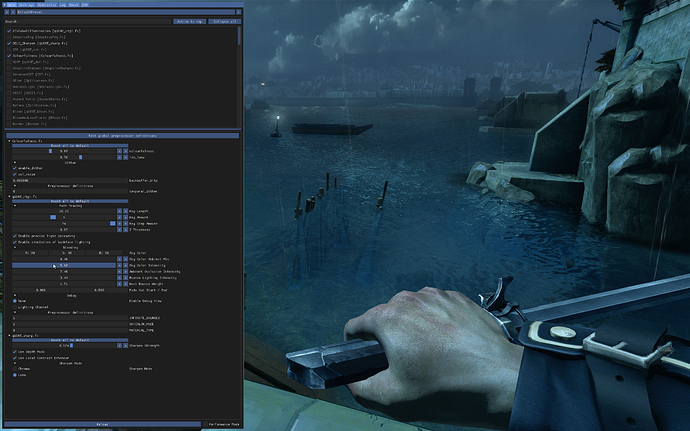Increase lim_luma value with plus button
Screen dimensions: 690x431
pyautogui.click(x=125, y=157)
